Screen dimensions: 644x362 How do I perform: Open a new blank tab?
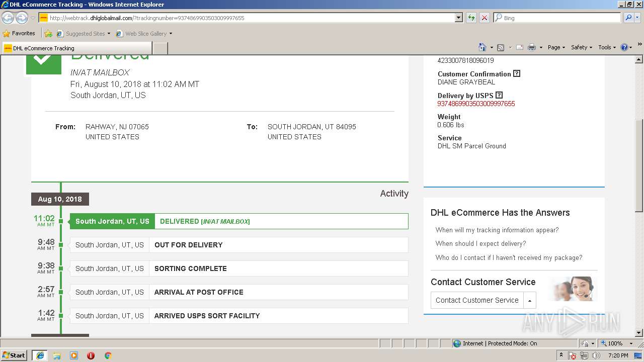pyautogui.click(x=160, y=48)
